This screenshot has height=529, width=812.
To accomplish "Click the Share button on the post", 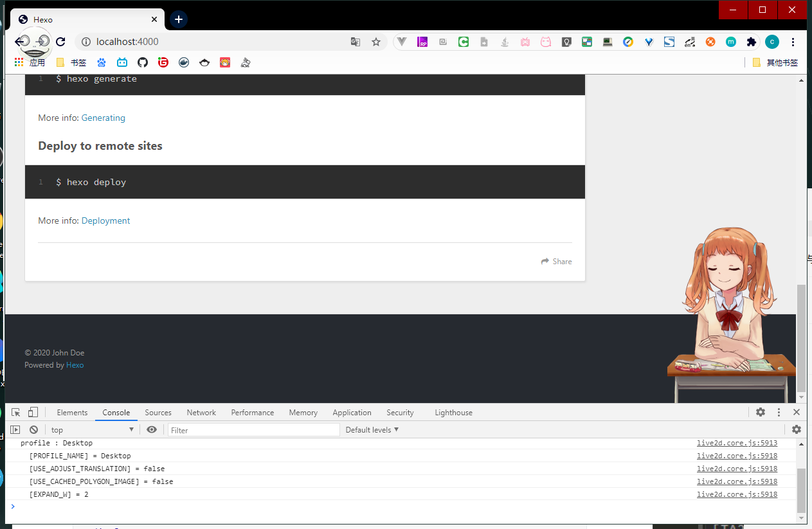I will click(557, 262).
